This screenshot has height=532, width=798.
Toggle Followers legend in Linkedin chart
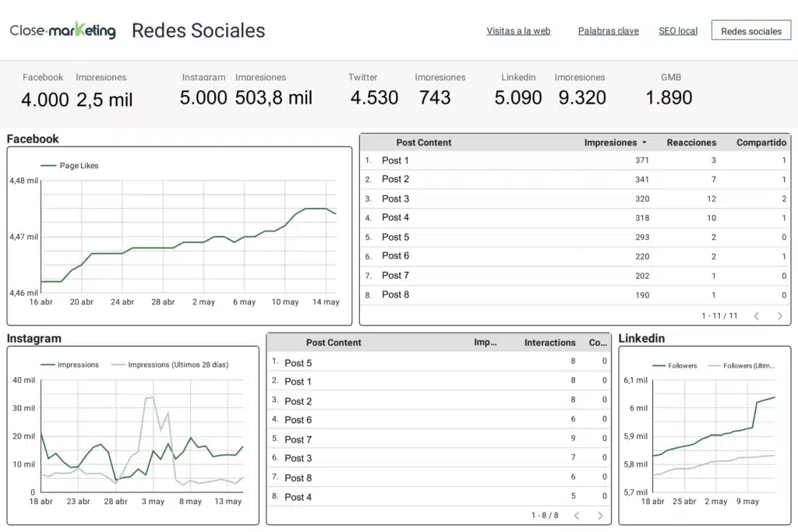(675, 365)
